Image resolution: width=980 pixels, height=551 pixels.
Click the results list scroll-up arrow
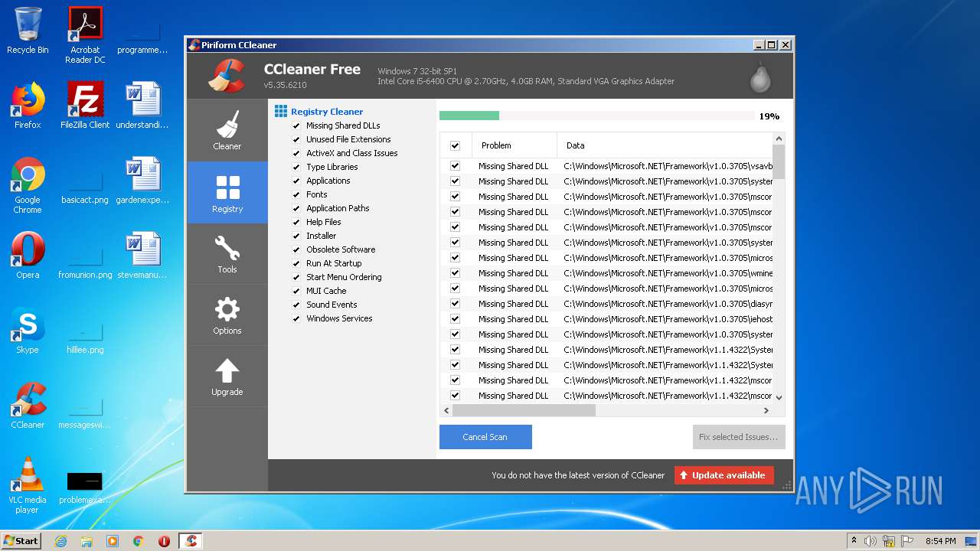pyautogui.click(x=779, y=139)
